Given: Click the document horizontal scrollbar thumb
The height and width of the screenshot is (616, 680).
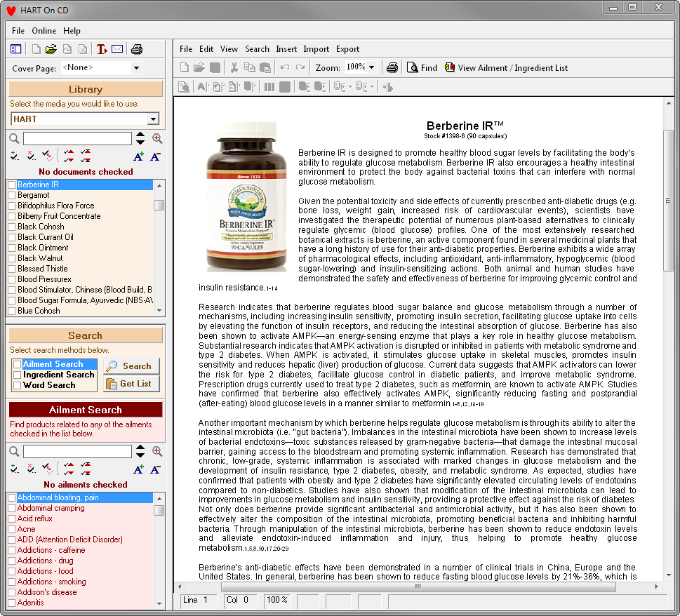Looking at the screenshot, I should [x=418, y=587].
